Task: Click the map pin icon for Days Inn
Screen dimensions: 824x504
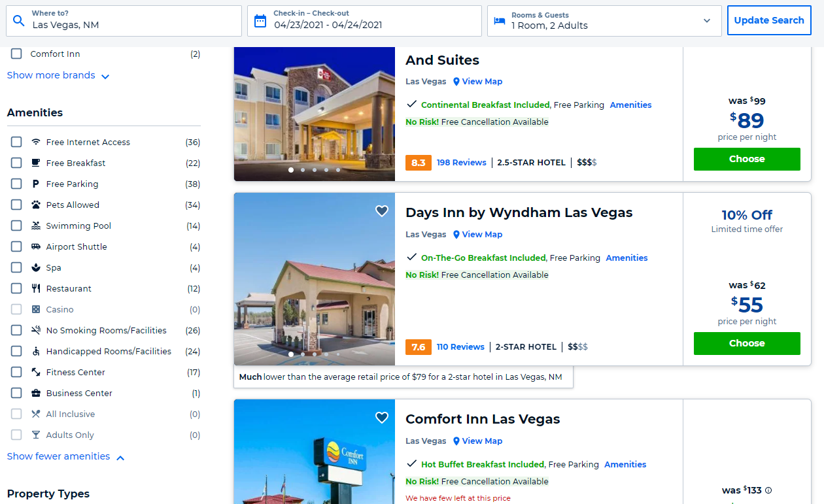Action: (x=456, y=235)
